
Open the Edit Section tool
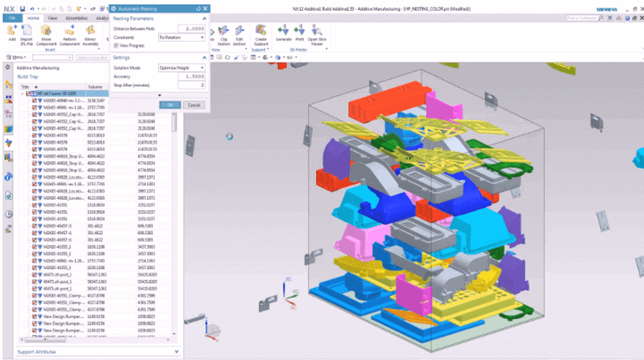239,35
